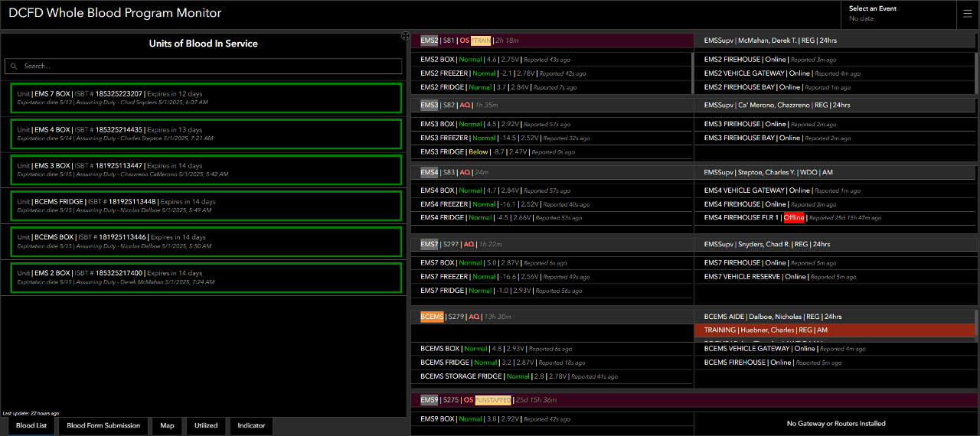Select the EMS7 FRIDGE sensor row
The width and height of the screenshot is (980, 436).
coord(552,291)
